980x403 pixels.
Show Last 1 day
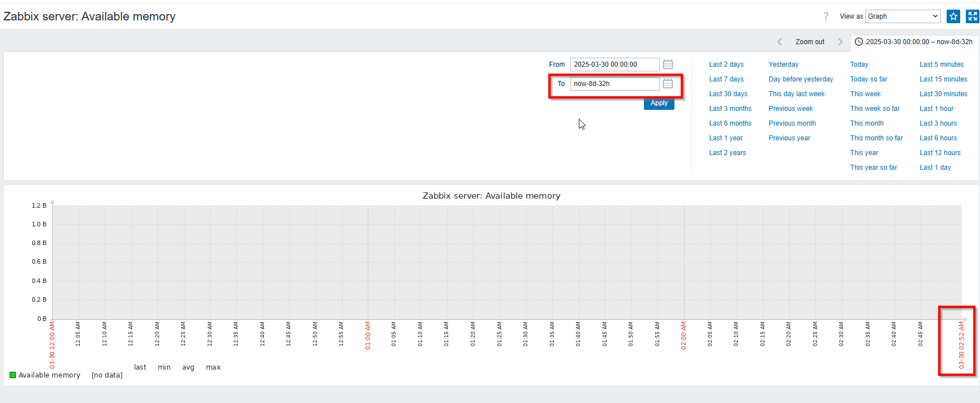coord(935,168)
